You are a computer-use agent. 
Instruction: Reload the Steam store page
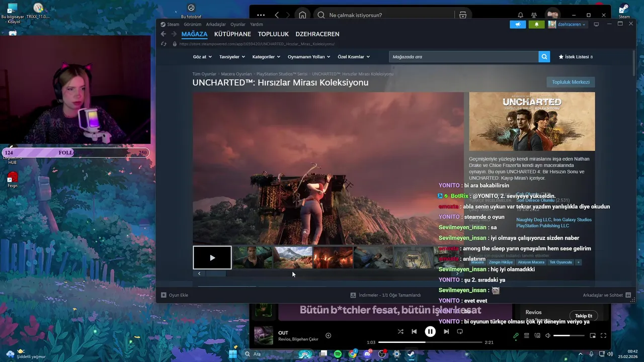pos(164,44)
